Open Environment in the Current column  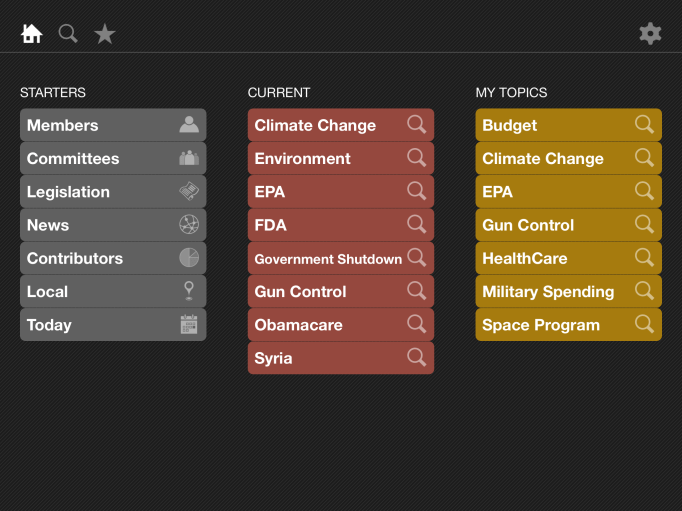(x=303, y=158)
